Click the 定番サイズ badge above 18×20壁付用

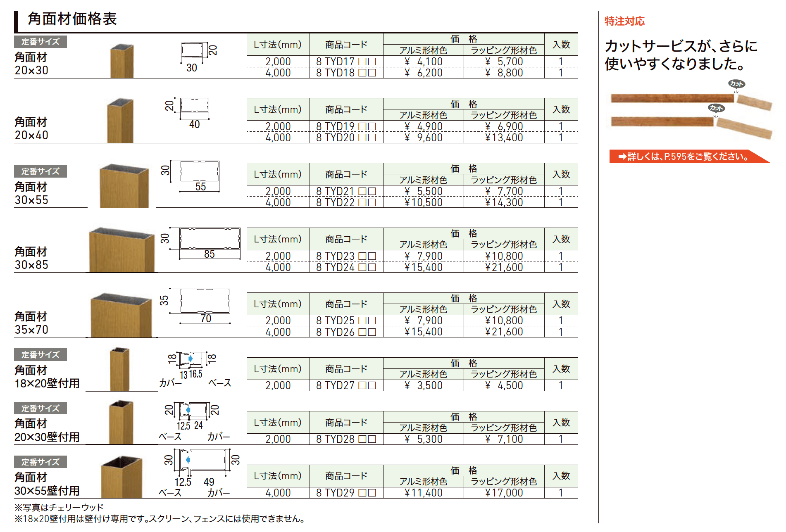40,355
